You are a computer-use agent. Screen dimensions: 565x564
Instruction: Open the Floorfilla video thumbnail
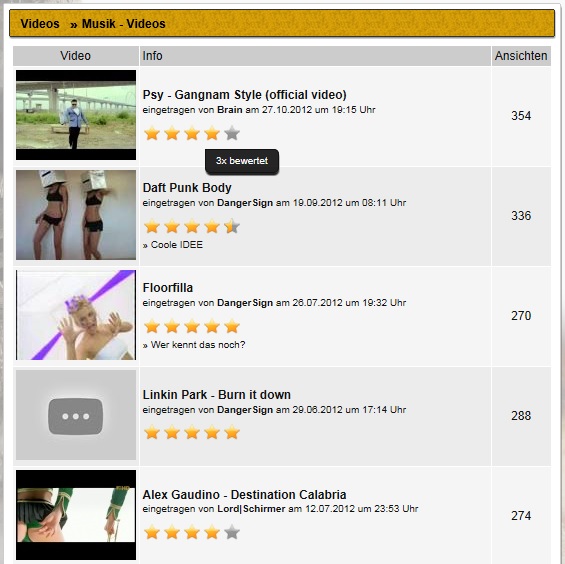[76, 315]
